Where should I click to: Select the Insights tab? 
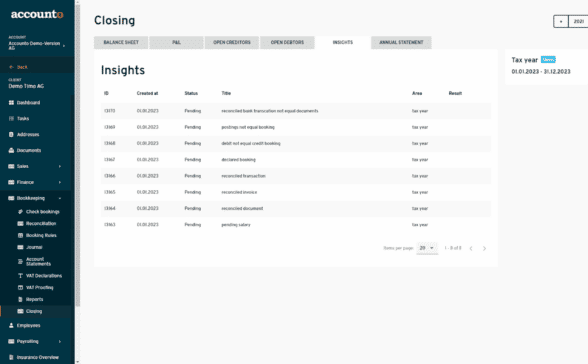343,42
